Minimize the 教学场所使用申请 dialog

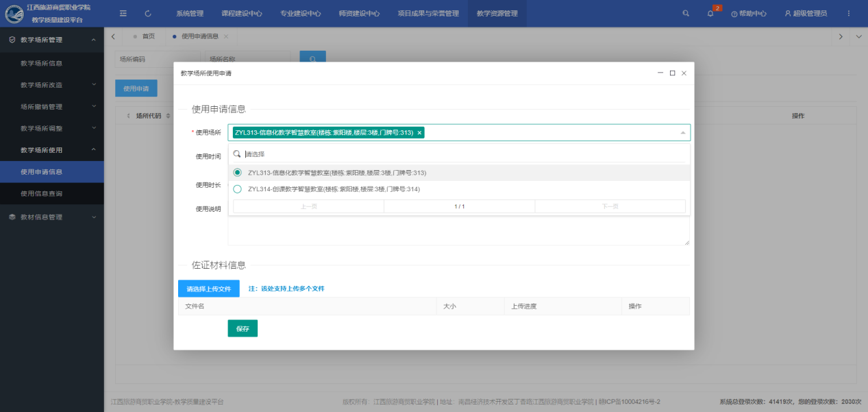[660, 73]
